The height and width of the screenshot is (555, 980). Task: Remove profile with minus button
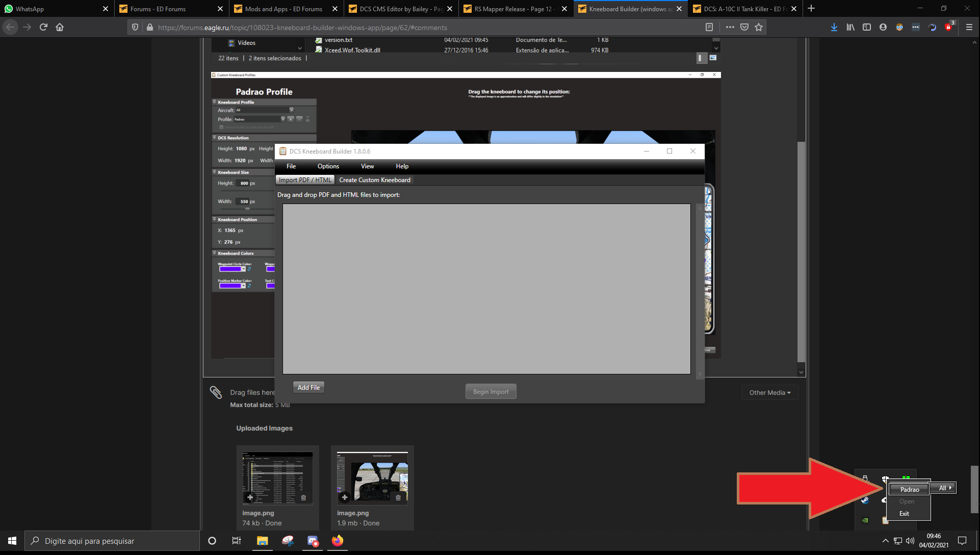[x=299, y=119]
